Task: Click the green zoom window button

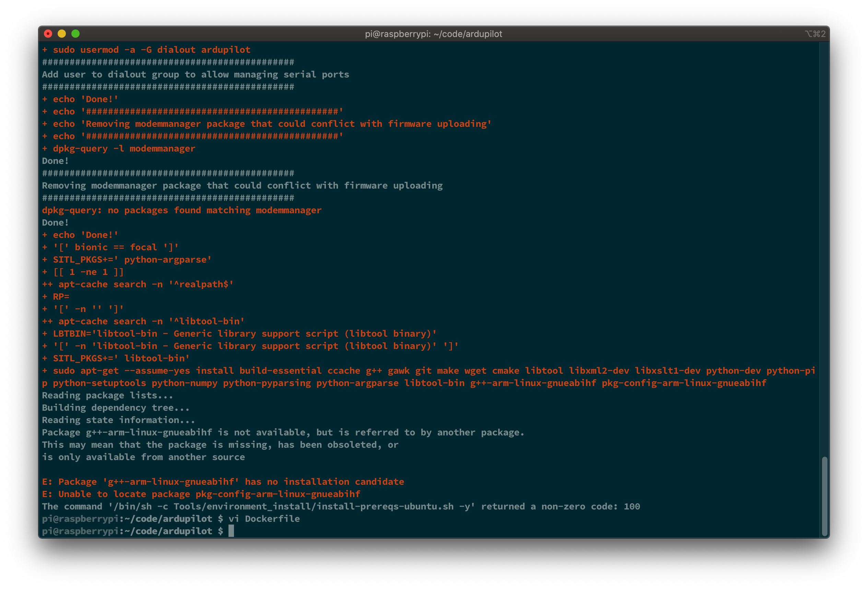Action: 75,34
